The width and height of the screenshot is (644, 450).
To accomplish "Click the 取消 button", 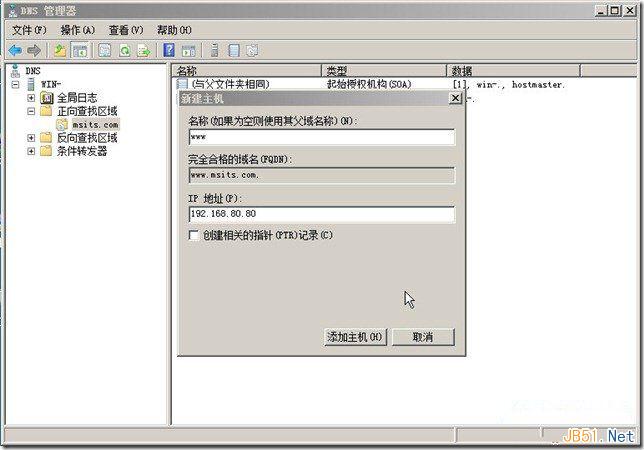I will tap(423, 337).
